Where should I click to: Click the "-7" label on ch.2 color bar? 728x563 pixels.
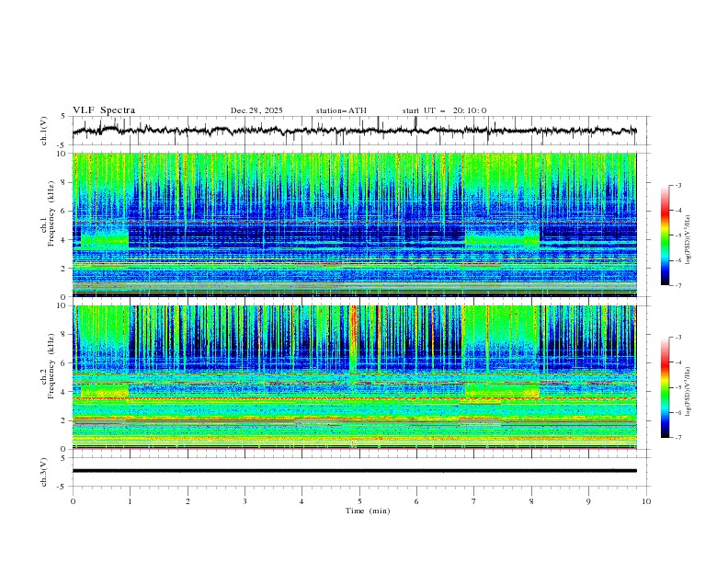click(x=677, y=437)
